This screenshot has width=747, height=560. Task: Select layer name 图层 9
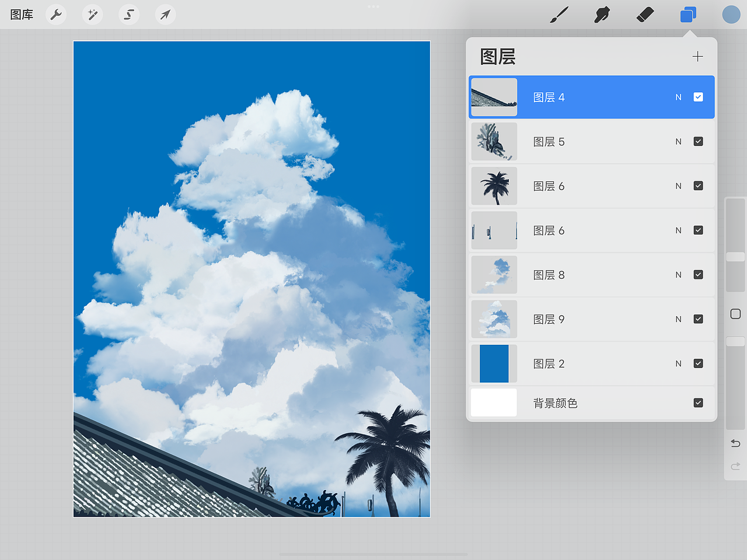click(549, 319)
